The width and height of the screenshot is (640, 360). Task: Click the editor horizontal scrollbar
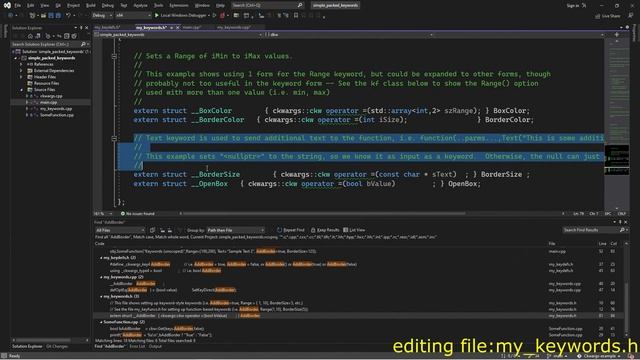click(324, 213)
